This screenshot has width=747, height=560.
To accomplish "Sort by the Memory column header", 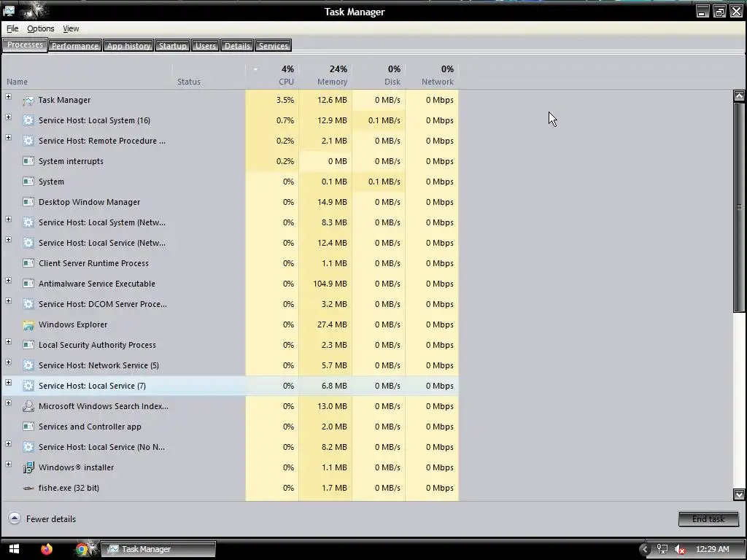I will 325,75.
